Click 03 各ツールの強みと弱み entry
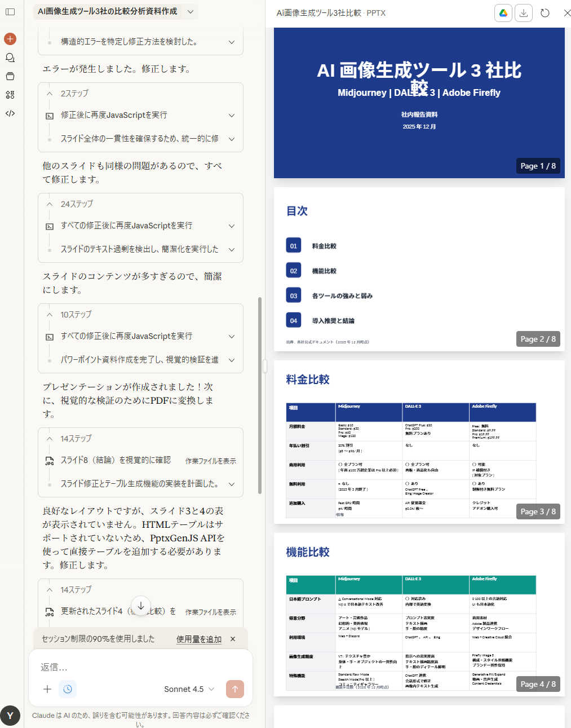The image size is (571, 728). [330, 295]
